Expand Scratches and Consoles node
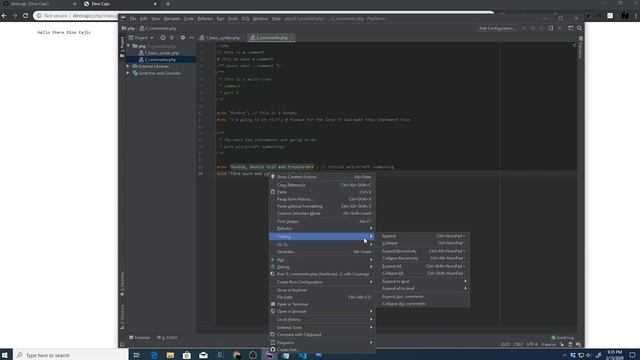Screen dimensions: 640x360 point(128,73)
